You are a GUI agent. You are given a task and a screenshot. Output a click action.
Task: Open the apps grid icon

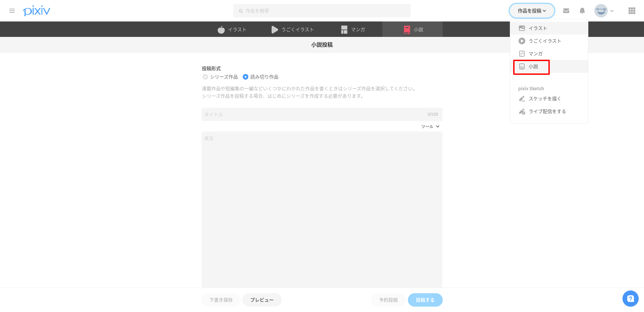tap(632, 11)
